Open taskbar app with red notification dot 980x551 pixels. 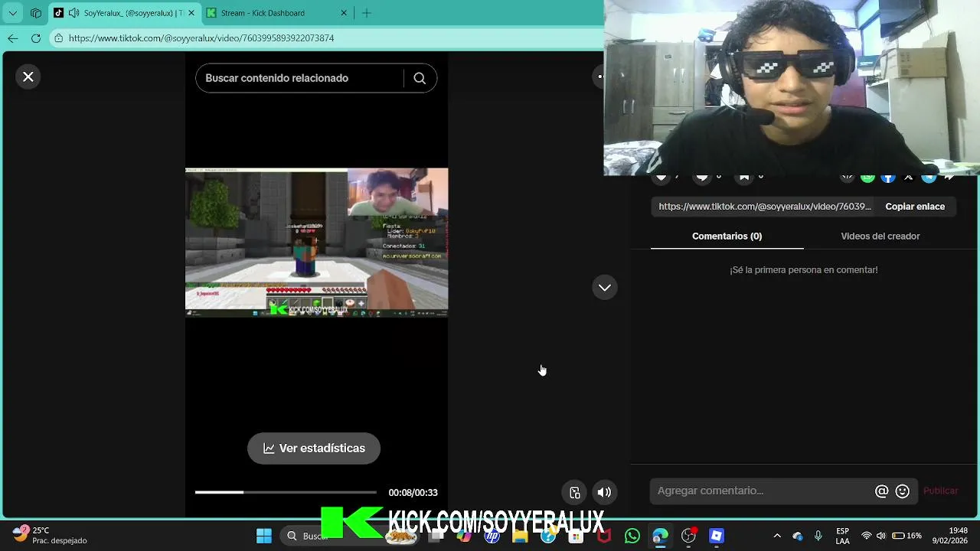point(688,536)
